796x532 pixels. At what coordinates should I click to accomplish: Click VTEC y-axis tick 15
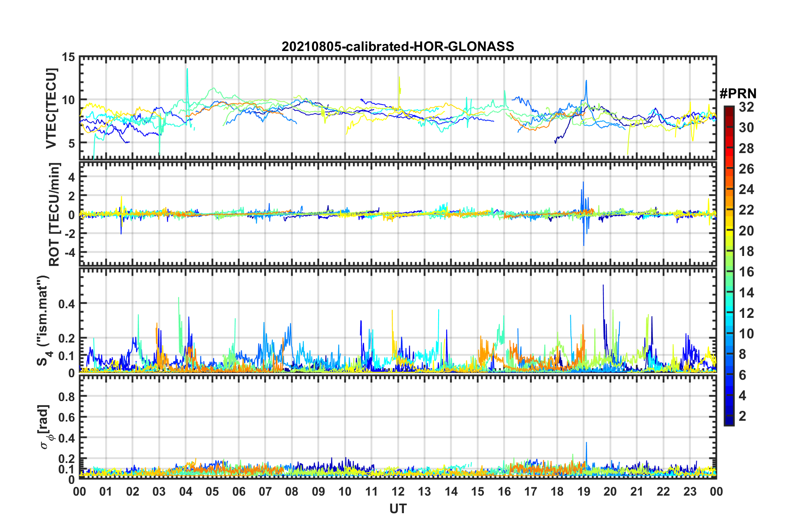(x=69, y=57)
